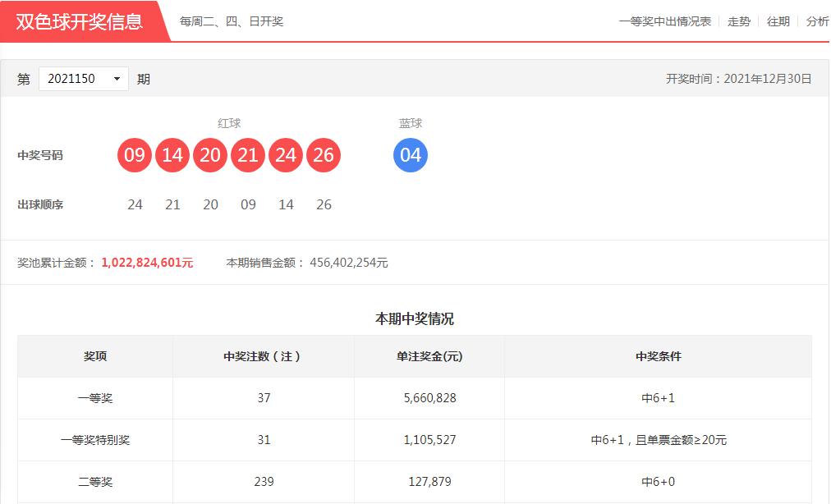The width and height of the screenshot is (831, 504).
Task: Click special prize amount 1,105,527
Action: (429, 440)
